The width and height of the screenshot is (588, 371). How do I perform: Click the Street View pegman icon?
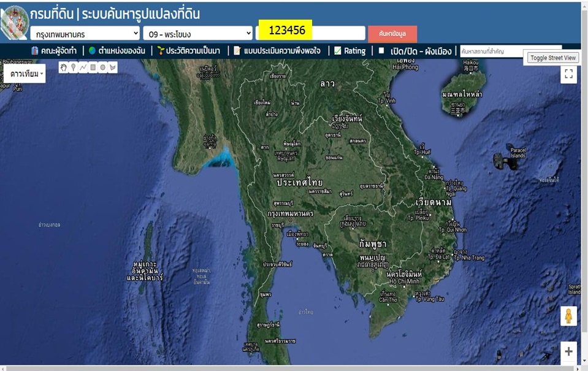coord(568,316)
